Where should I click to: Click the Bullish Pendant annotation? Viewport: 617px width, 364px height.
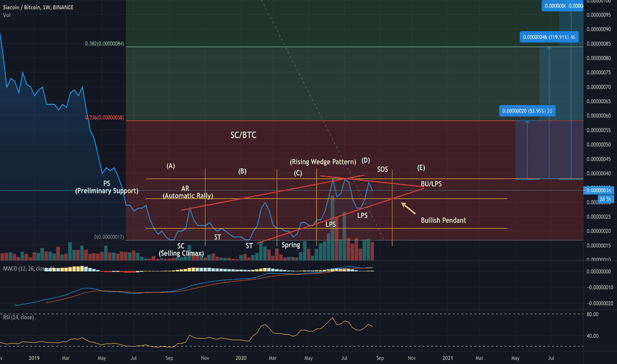444,220
